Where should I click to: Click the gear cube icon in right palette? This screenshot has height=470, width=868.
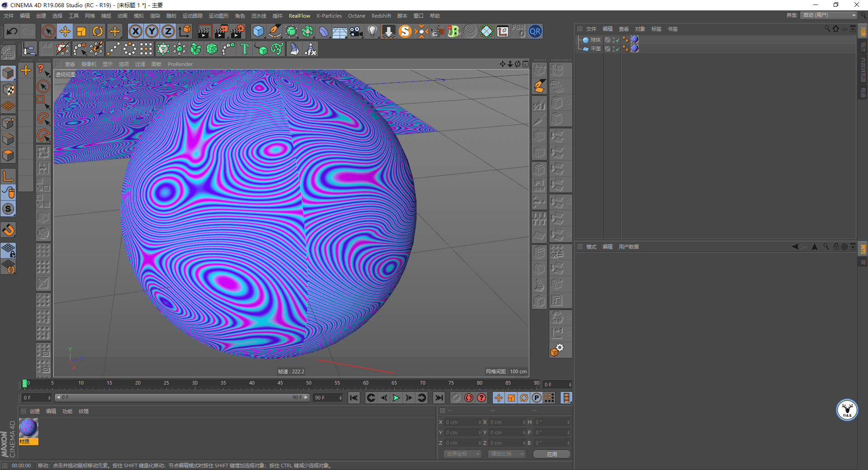pos(557,350)
